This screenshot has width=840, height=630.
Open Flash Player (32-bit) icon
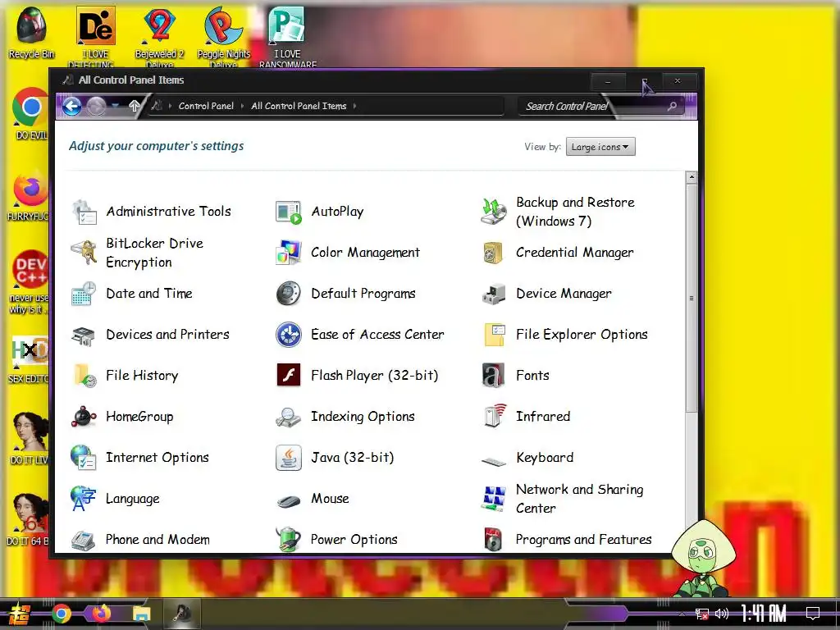(x=289, y=376)
